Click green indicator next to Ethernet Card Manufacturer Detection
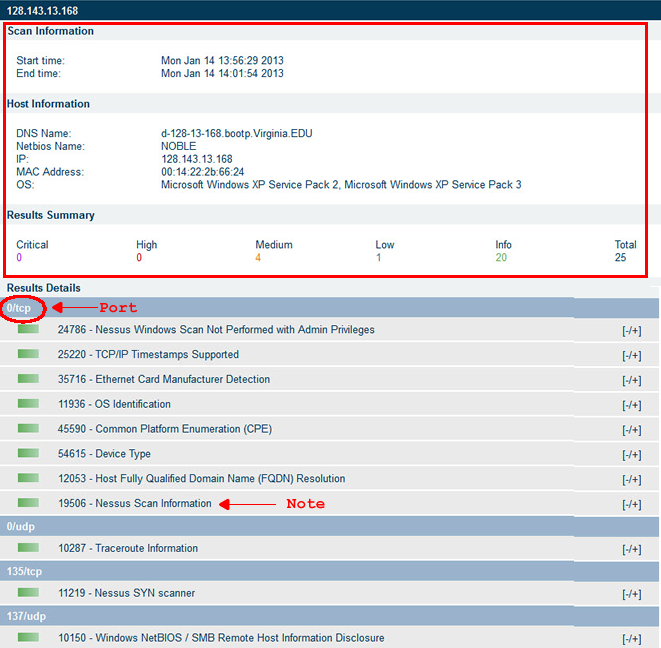 pos(28,379)
